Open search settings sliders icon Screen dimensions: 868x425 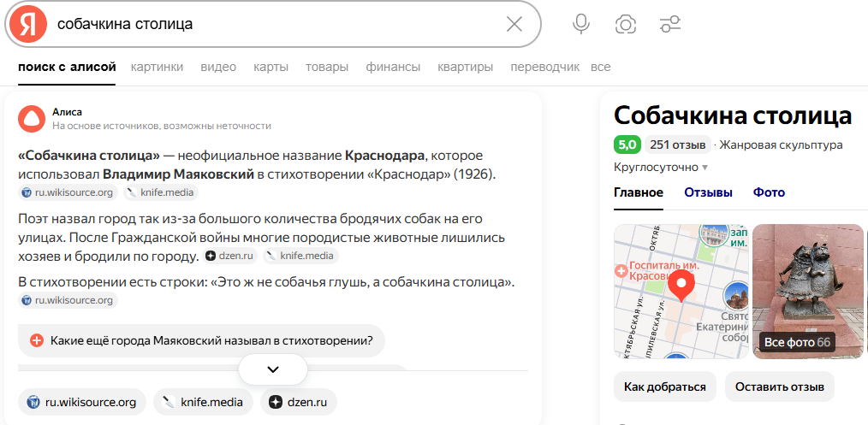(669, 24)
